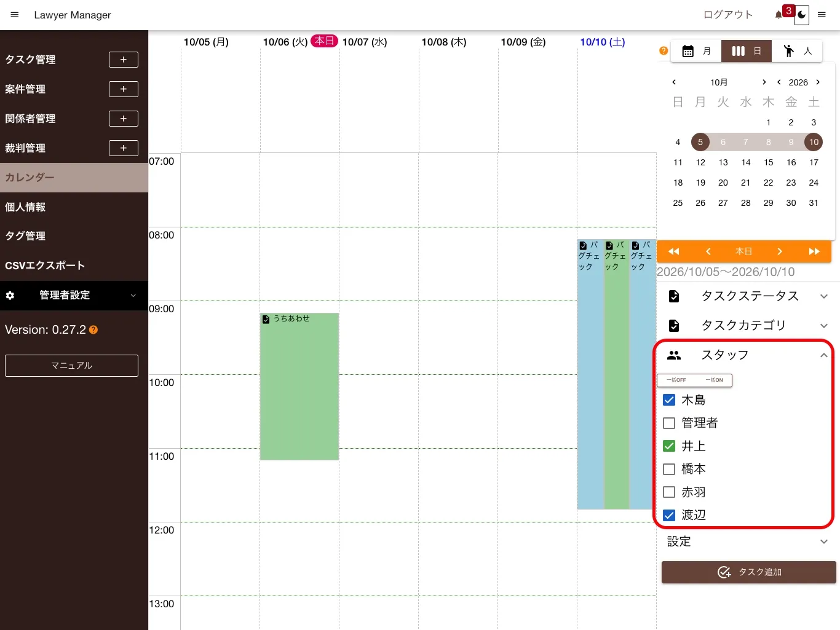Expand the タスクステータス filter section

point(748,296)
